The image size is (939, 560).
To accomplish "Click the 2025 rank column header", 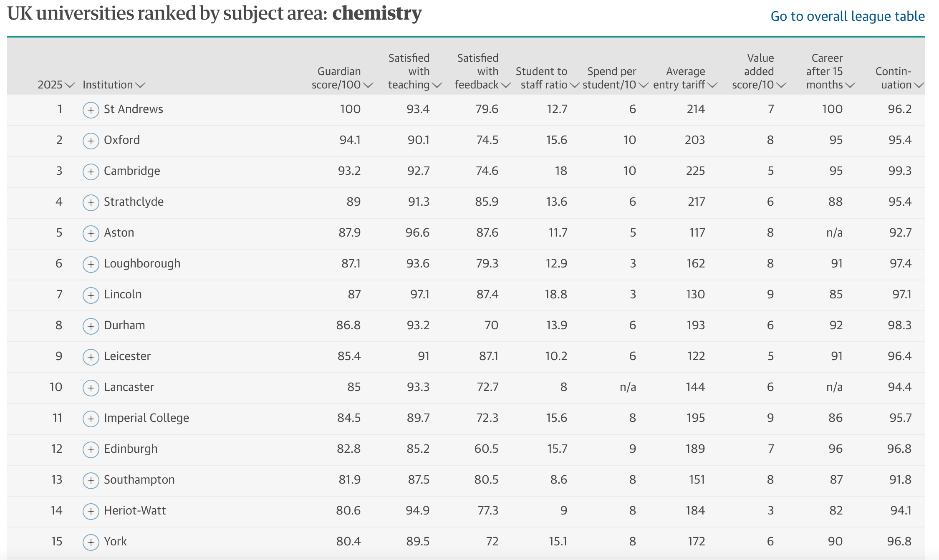I will [56, 85].
